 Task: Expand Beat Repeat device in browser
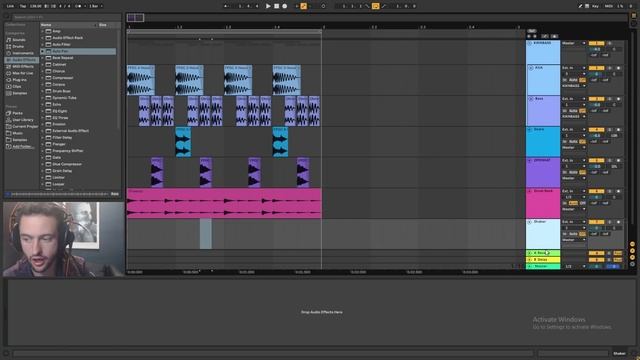pos(42,58)
